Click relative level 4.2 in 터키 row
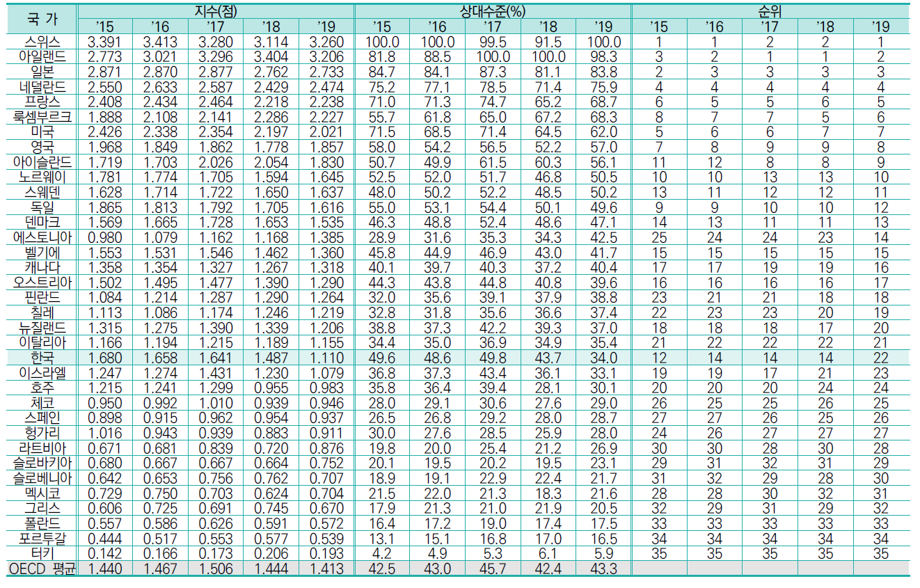The width and height of the screenshot is (920, 588). click(381, 555)
